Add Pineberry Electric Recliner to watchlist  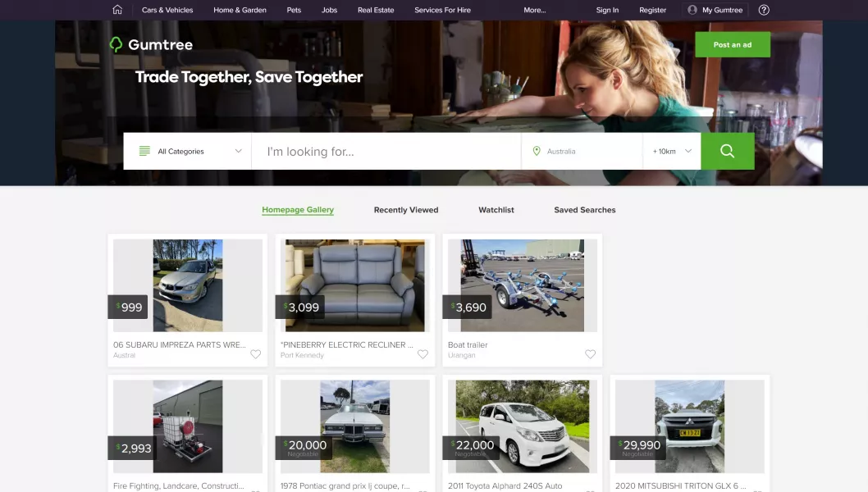click(x=423, y=354)
